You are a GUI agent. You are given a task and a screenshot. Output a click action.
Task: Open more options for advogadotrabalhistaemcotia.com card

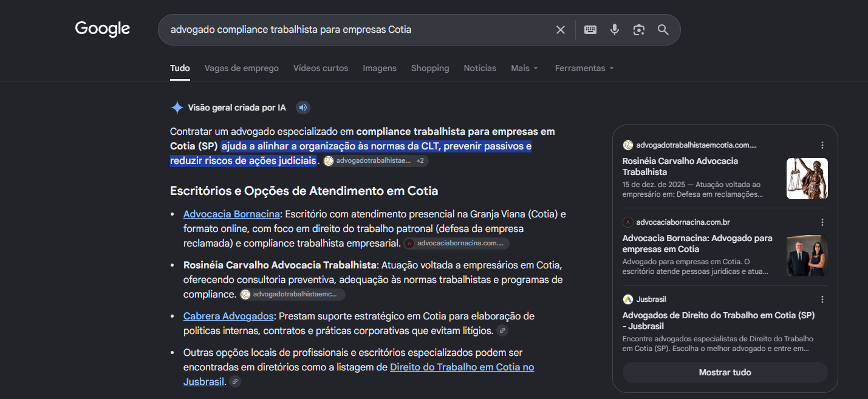click(x=822, y=145)
